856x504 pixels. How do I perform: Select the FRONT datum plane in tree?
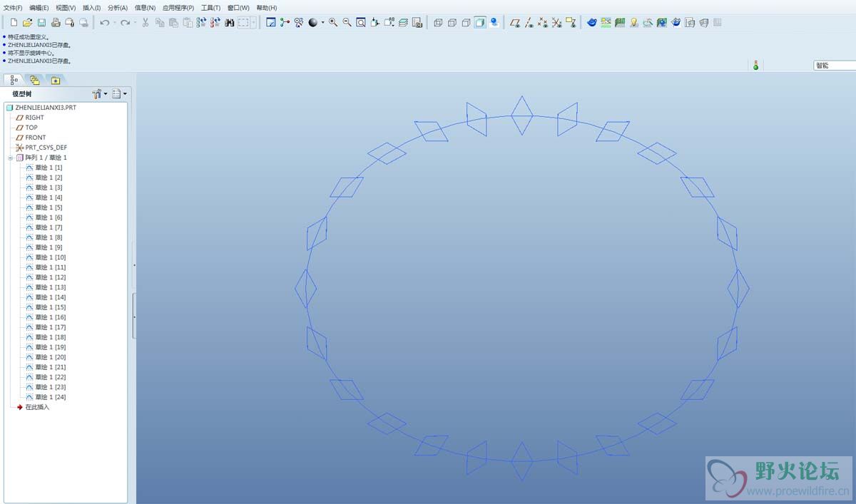coord(35,138)
